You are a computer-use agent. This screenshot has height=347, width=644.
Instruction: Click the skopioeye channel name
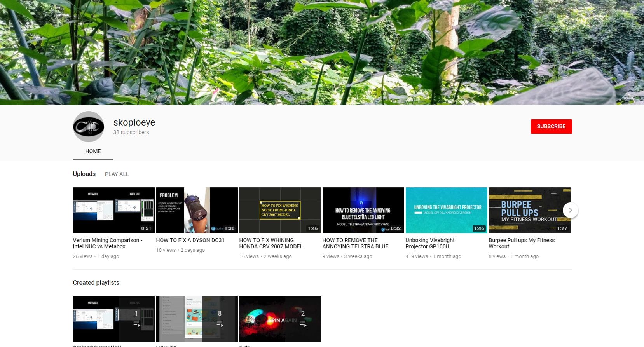[134, 122]
